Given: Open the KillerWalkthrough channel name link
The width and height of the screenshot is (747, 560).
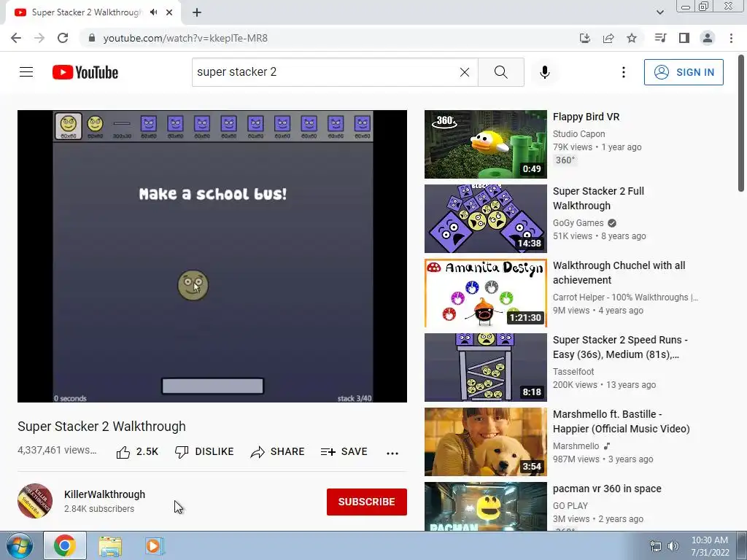Looking at the screenshot, I should click(x=105, y=494).
